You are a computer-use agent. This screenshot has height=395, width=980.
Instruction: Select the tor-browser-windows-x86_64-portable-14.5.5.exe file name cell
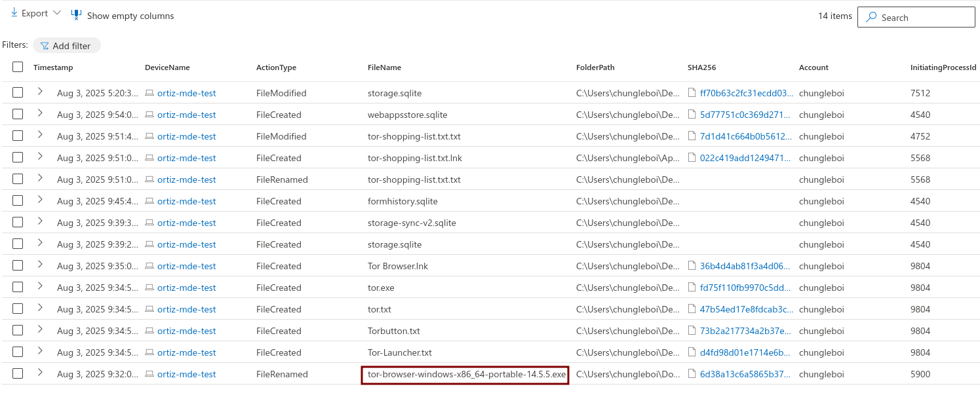(466, 375)
